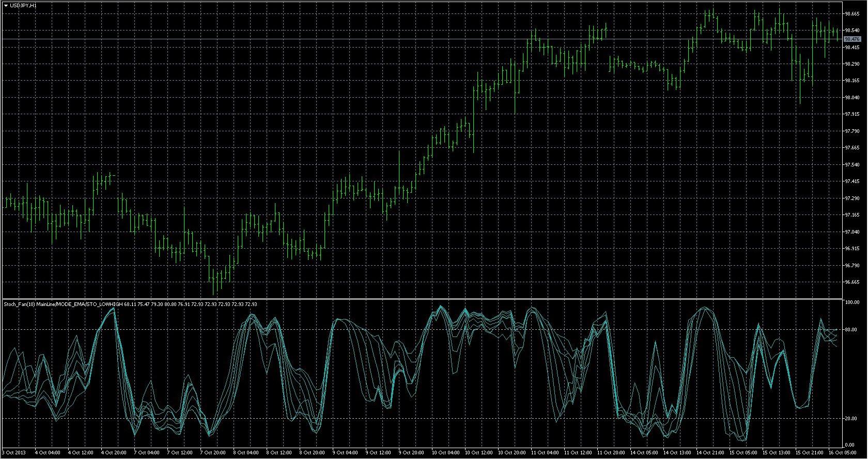Select the 98.476 current price tag
868x459 pixels.
(x=852, y=39)
